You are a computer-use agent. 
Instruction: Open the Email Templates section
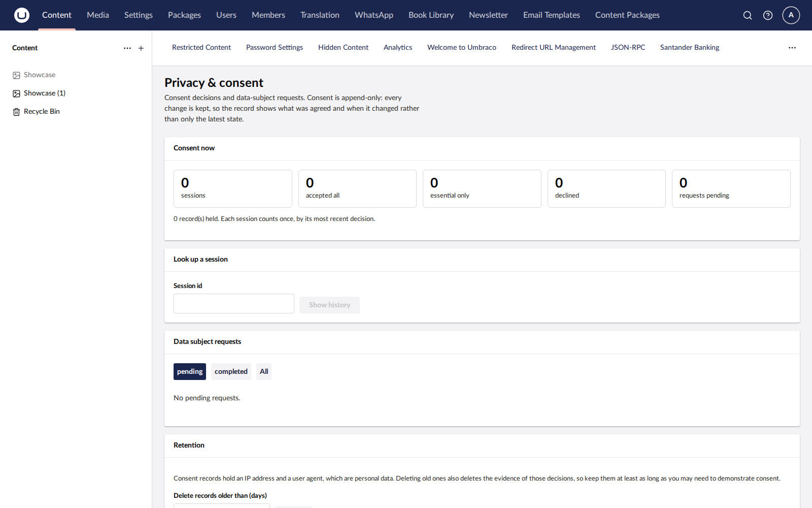click(552, 15)
